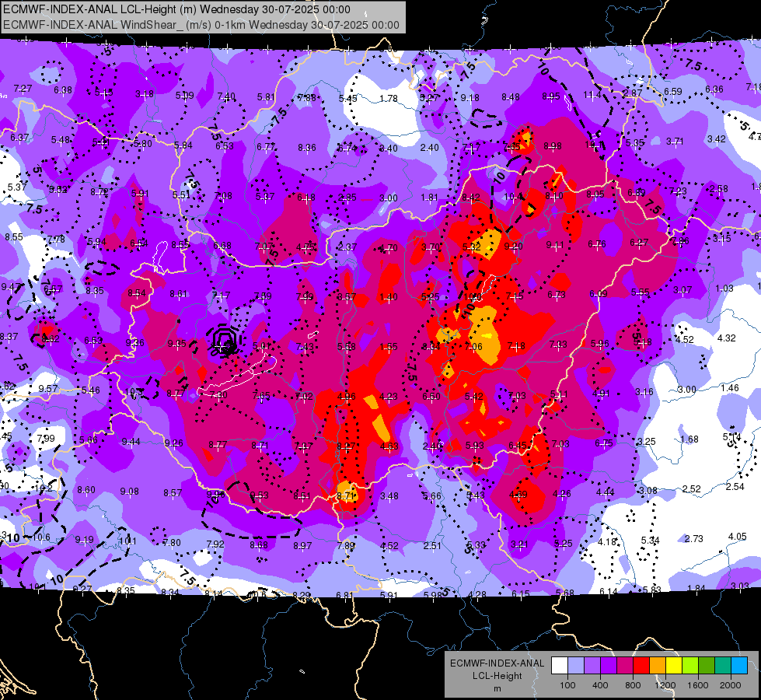Click the shear value 4.05
This screenshot has width=761, height=700.
click(x=738, y=537)
